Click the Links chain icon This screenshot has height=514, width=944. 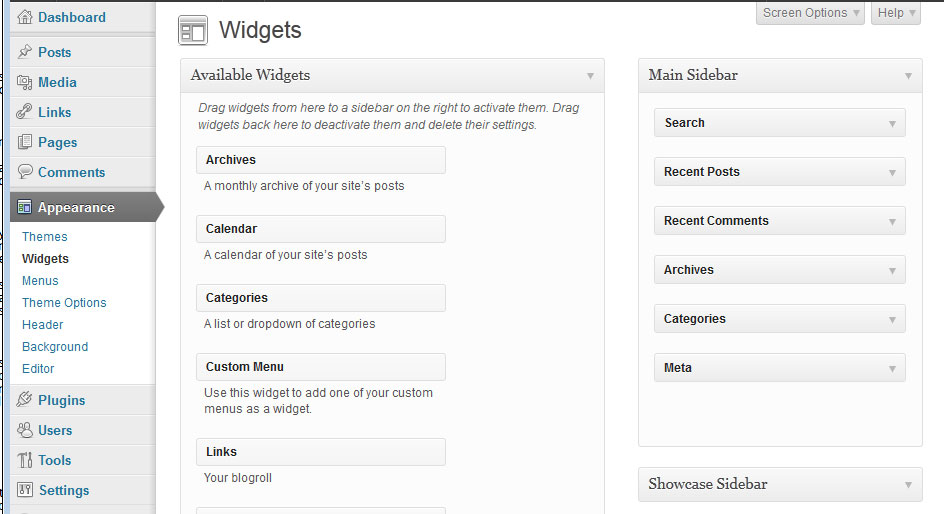[x=24, y=111]
